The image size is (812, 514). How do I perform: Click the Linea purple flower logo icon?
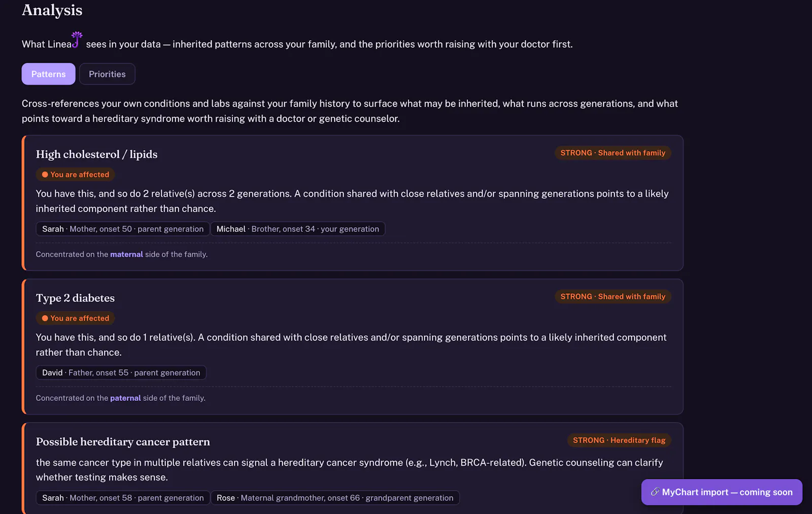77,39
